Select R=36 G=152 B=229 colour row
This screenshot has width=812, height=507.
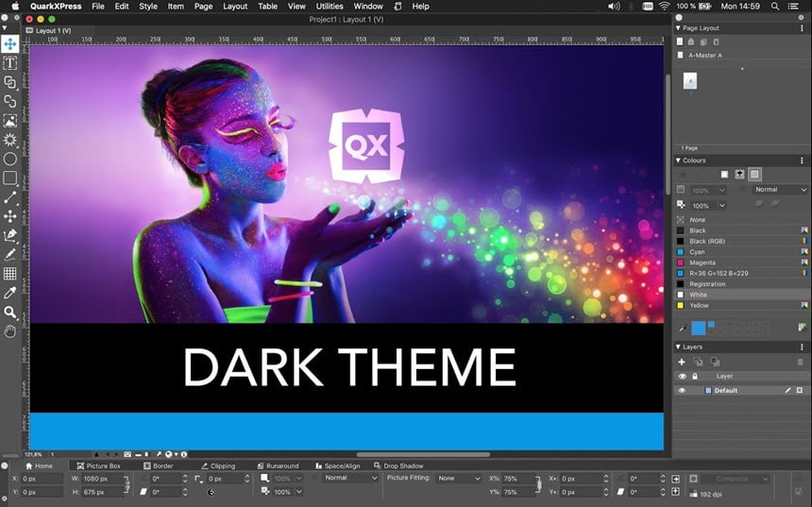(741, 273)
